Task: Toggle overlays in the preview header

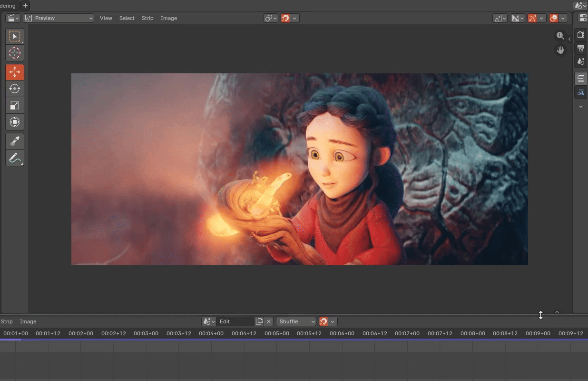Action: [554, 18]
